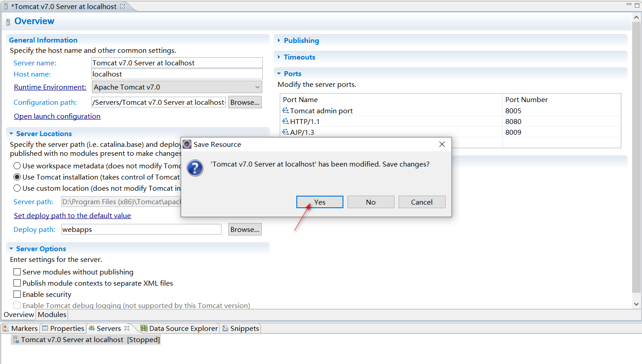
Task: Select Use custom location option
Action: coord(17,188)
